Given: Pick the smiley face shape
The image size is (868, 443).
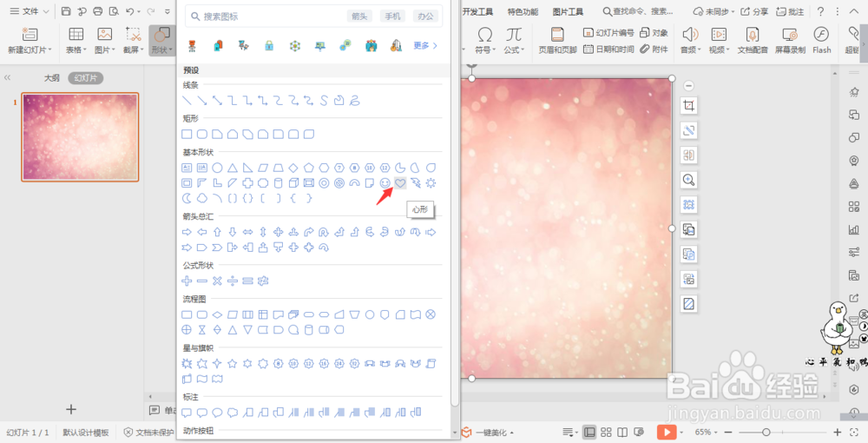Looking at the screenshot, I should [385, 182].
